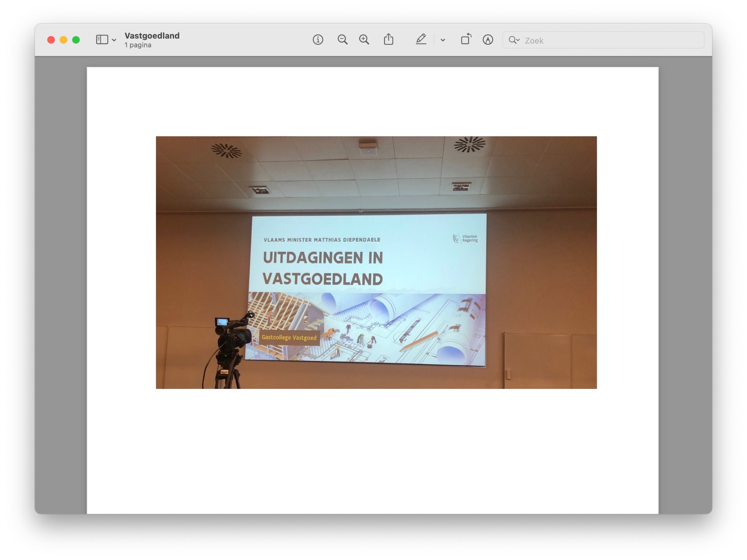747x560 pixels.
Task: Click the "1 pagina" subtitle
Action: point(138,45)
